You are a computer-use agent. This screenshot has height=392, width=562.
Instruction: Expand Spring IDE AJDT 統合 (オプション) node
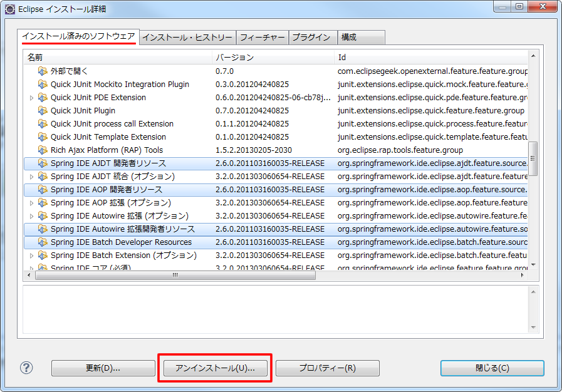(31, 177)
